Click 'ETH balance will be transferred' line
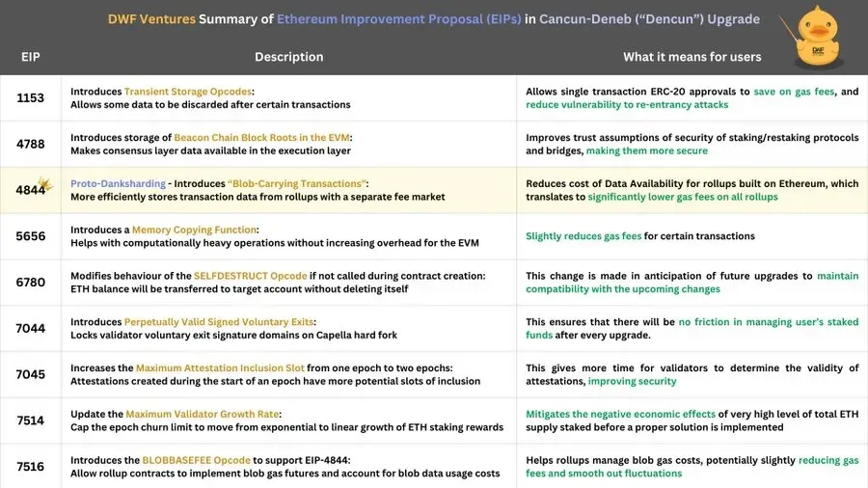Viewport: 868px width, 488px height. point(239,288)
